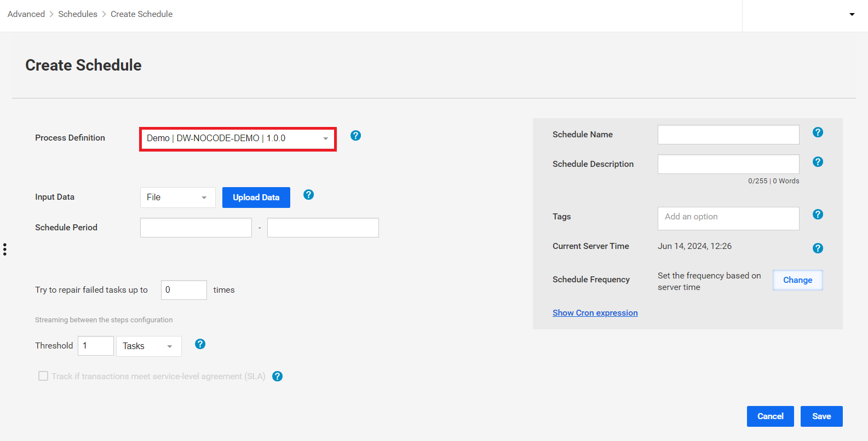Enable Track if transactions meet SLA checkbox
Screen dimensions: 868x441
coord(43,376)
